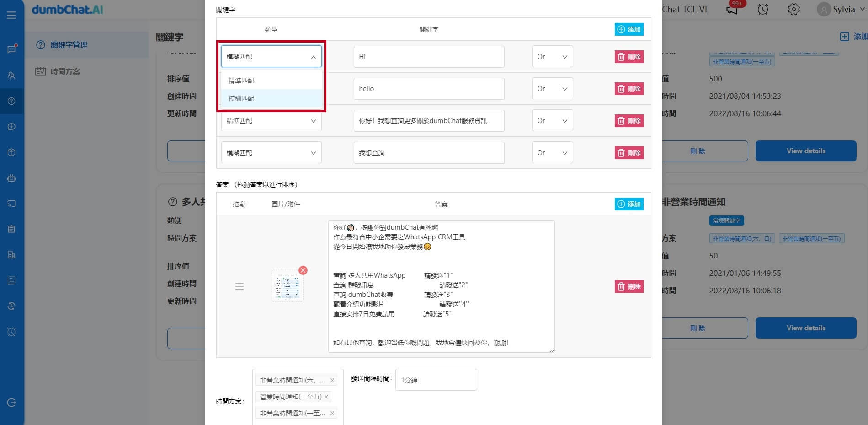The image size is (868, 425).
Task: Click the 我想查詢 keyword input field
Action: tap(429, 153)
